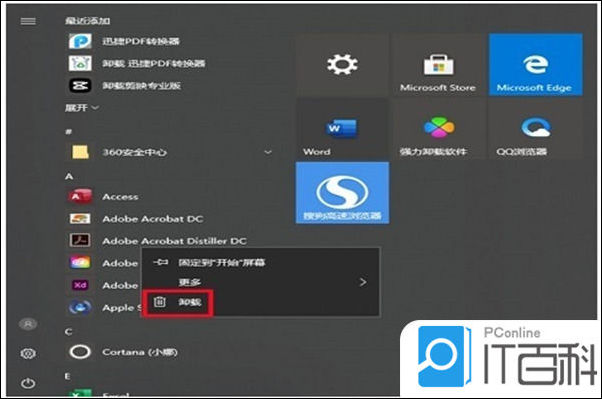Expand the 360安全中心 folder chevron

[x=268, y=152]
